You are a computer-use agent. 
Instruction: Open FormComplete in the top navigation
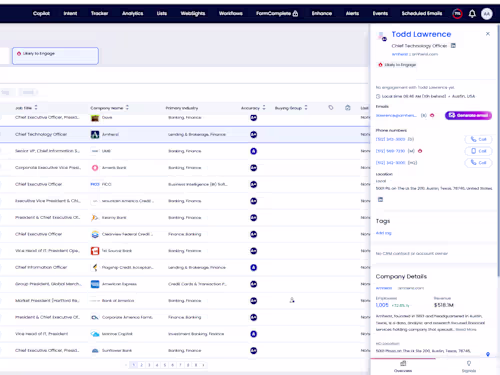pos(277,13)
